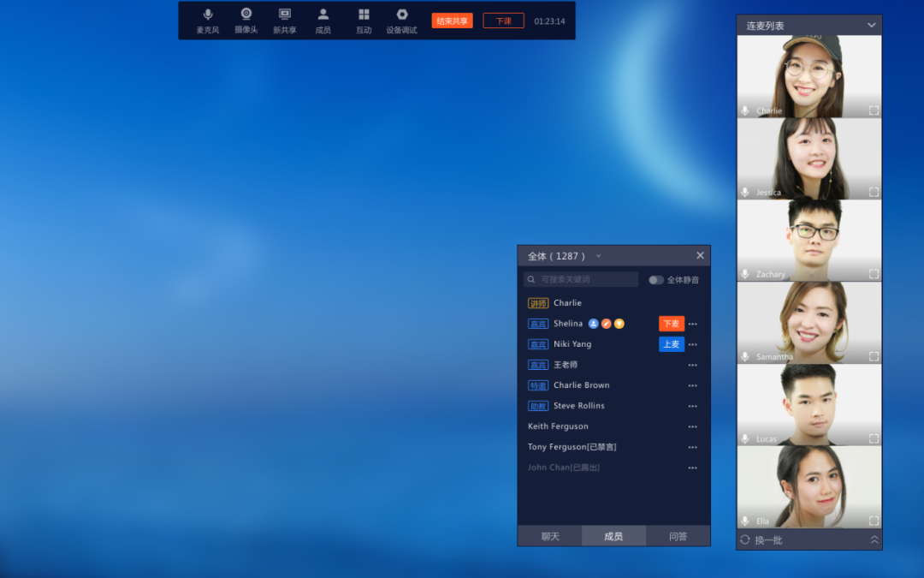
Task: Expand the 全体 (1287) group dropdown
Action: point(598,256)
